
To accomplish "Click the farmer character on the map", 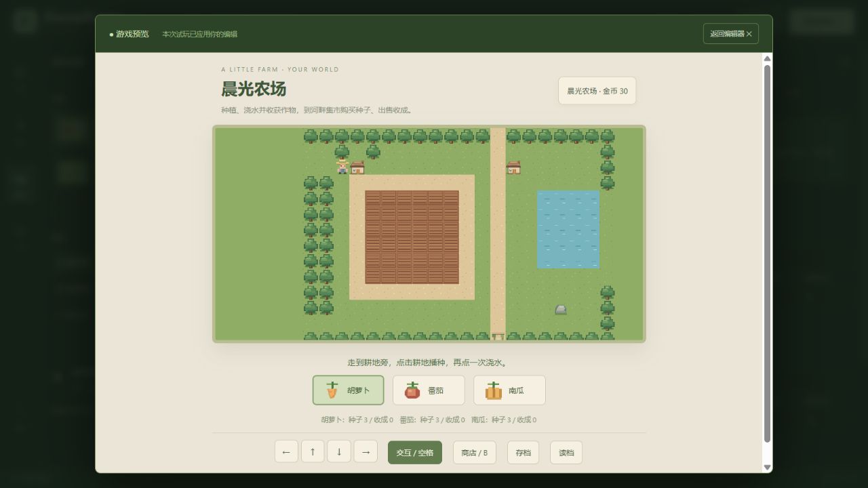I will point(342,167).
